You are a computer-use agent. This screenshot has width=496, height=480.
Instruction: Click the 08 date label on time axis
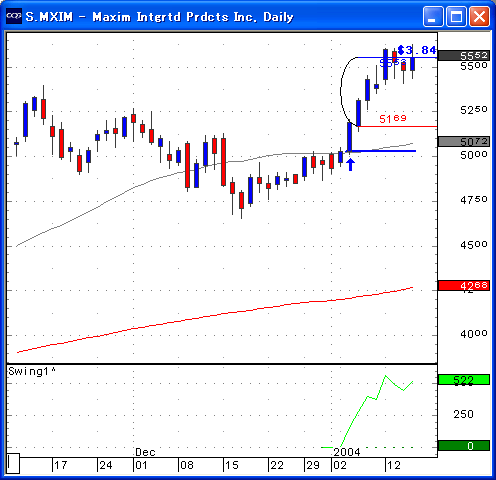187,465
